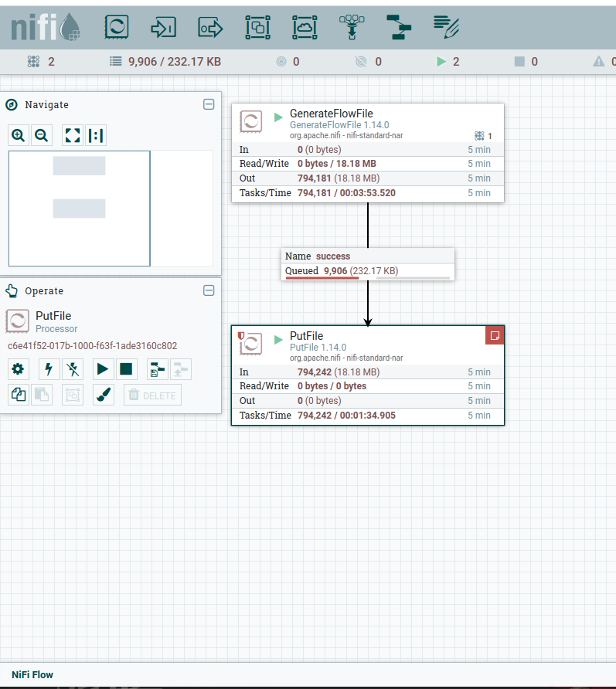Click active threads count in status bar
Viewport: 616px width, 689px height.
point(41,62)
